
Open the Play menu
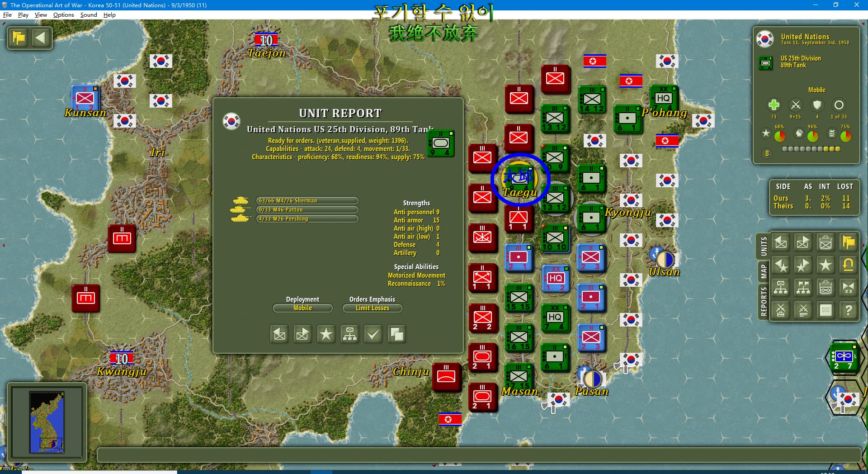(23, 15)
